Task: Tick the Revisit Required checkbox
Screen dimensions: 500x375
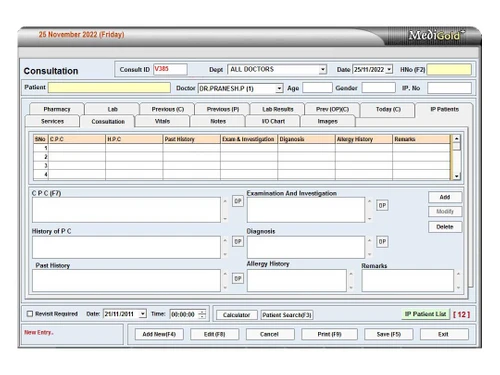Action: [30, 314]
